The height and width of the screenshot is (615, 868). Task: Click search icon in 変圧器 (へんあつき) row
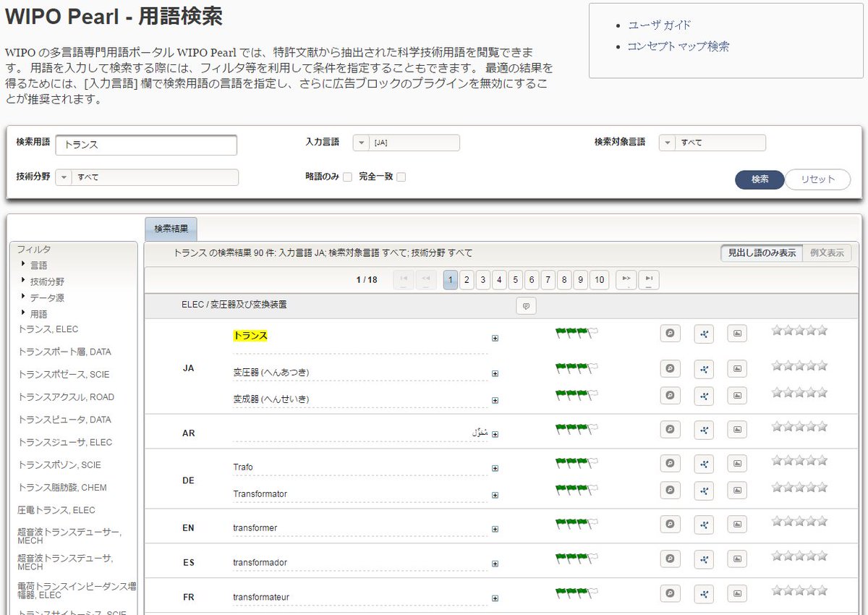(x=671, y=369)
